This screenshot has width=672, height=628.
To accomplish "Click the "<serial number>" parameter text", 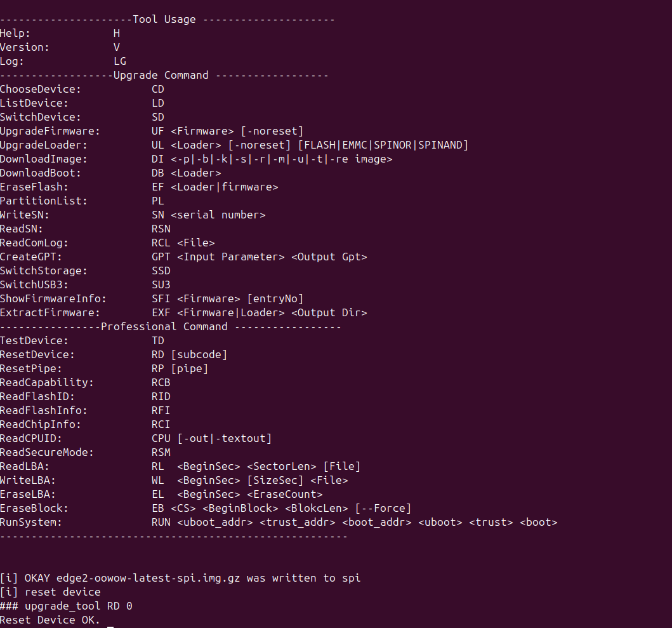I will coord(218,215).
